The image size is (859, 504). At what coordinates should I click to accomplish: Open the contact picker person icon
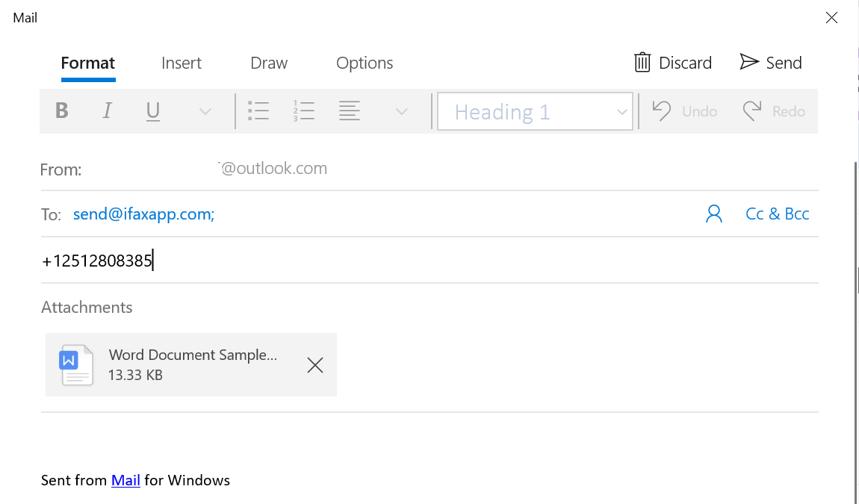coord(714,214)
